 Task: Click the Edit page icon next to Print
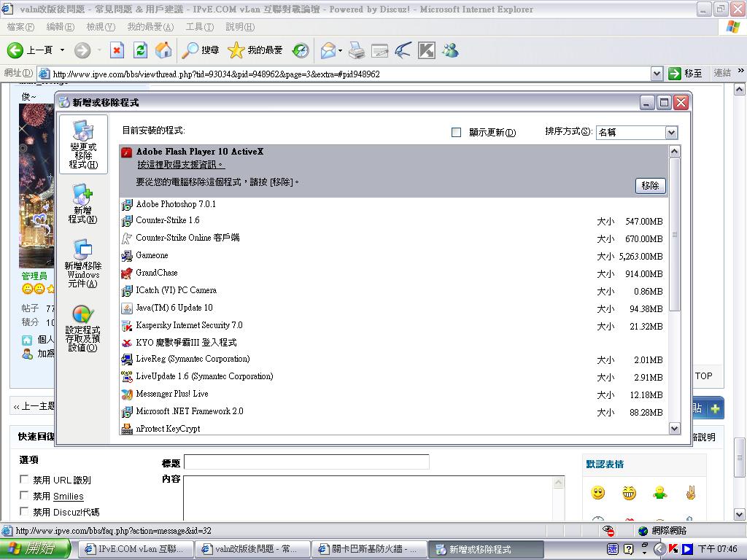pos(379,50)
